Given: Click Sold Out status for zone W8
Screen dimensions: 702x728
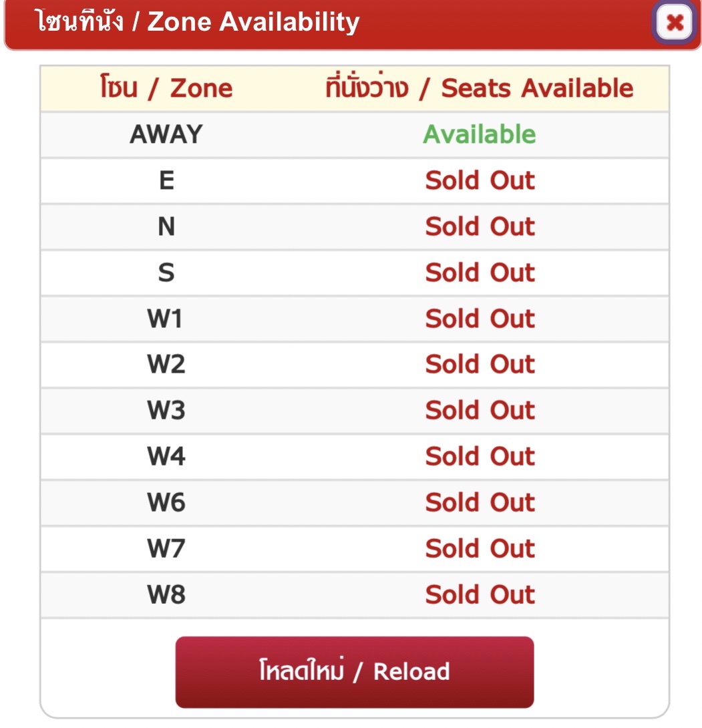Looking at the screenshot, I should (480, 594).
